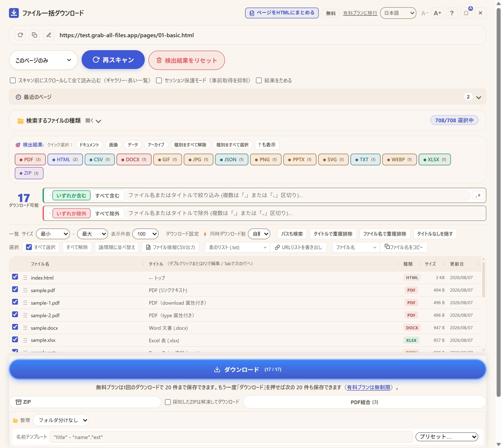502x448 pixels.
Task: Click the lightning icon near 同時ダウンロード数
Action: coord(205,234)
